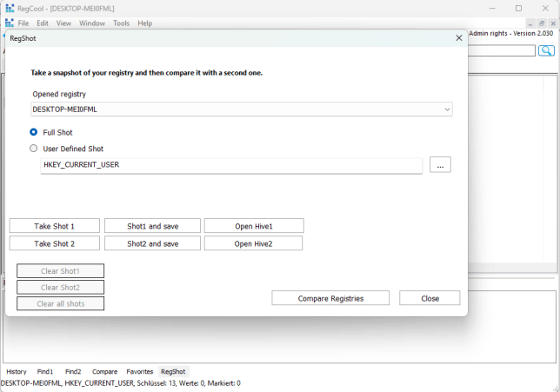
Task: Select the User Defined Shot option
Action: tap(34, 149)
